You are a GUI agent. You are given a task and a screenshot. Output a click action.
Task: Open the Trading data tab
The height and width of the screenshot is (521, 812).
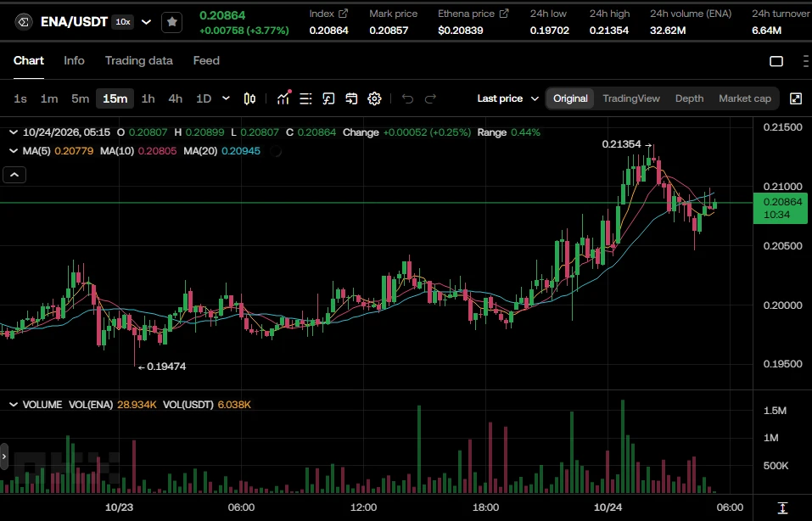tap(139, 60)
